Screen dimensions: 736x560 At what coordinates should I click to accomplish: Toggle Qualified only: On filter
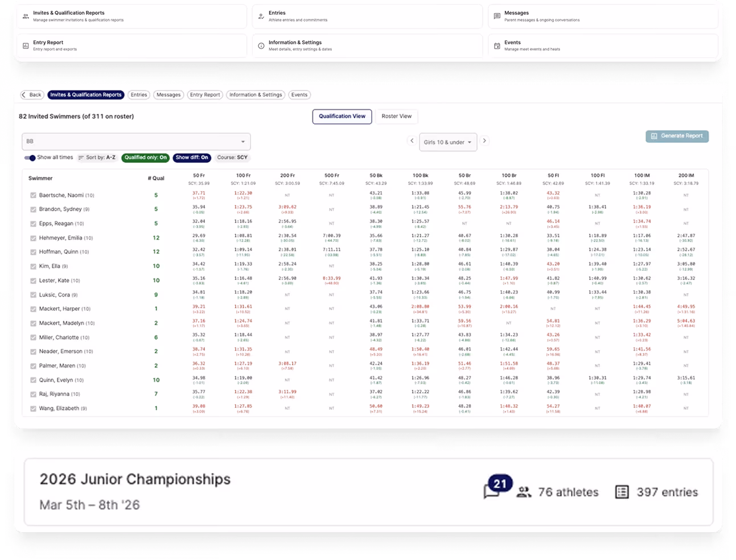pos(145,158)
